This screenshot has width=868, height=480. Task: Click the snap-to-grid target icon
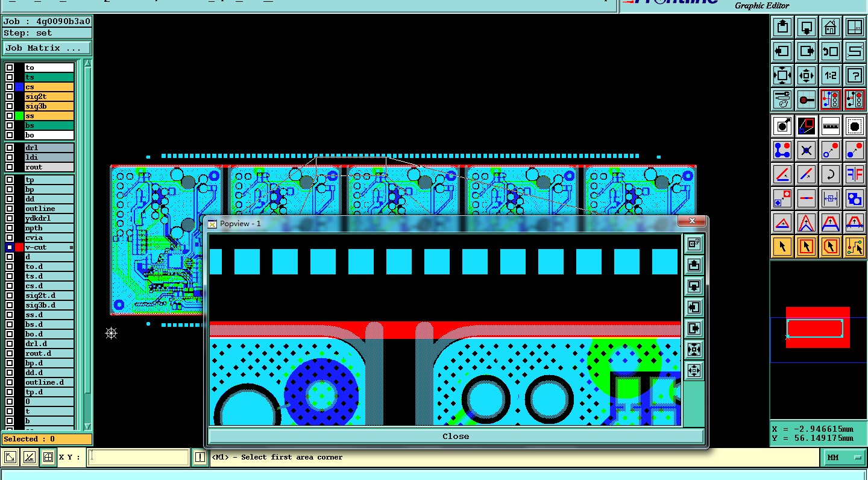[807, 99]
